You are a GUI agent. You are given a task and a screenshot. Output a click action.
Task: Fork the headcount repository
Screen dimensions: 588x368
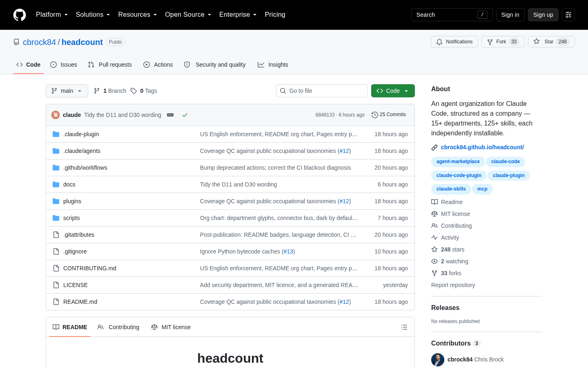click(503, 42)
